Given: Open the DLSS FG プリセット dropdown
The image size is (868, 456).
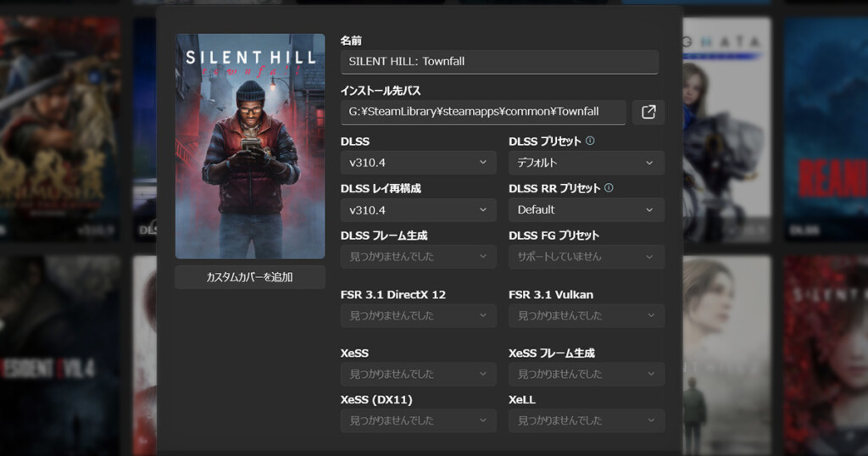Looking at the screenshot, I should click(x=587, y=257).
